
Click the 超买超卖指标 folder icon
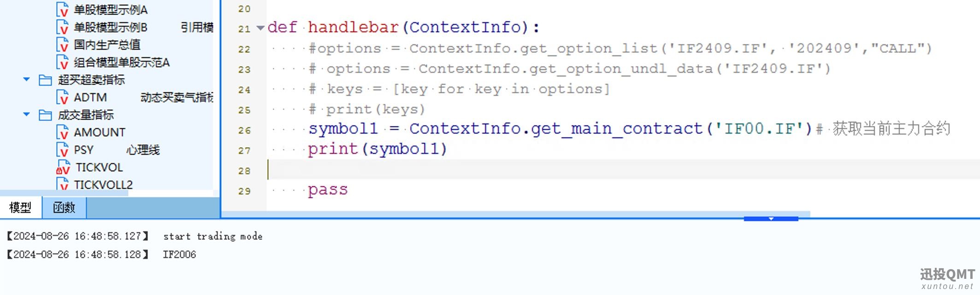pos(45,80)
